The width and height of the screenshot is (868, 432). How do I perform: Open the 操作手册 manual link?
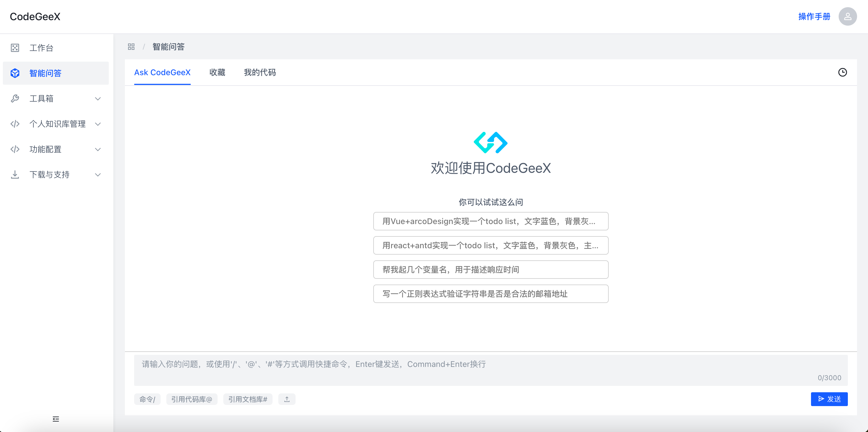pyautogui.click(x=814, y=16)
